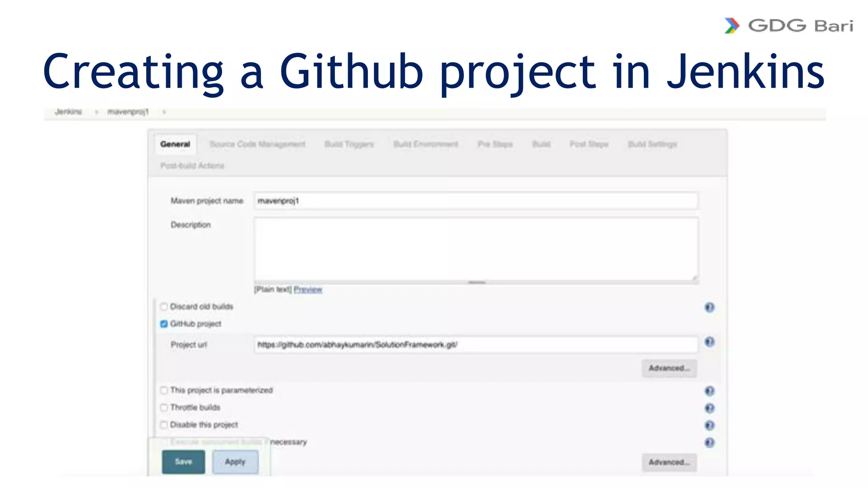Open Advanced options under Project url
The image size is (868, 488).
pyautogui.click(x=669, y=368)
